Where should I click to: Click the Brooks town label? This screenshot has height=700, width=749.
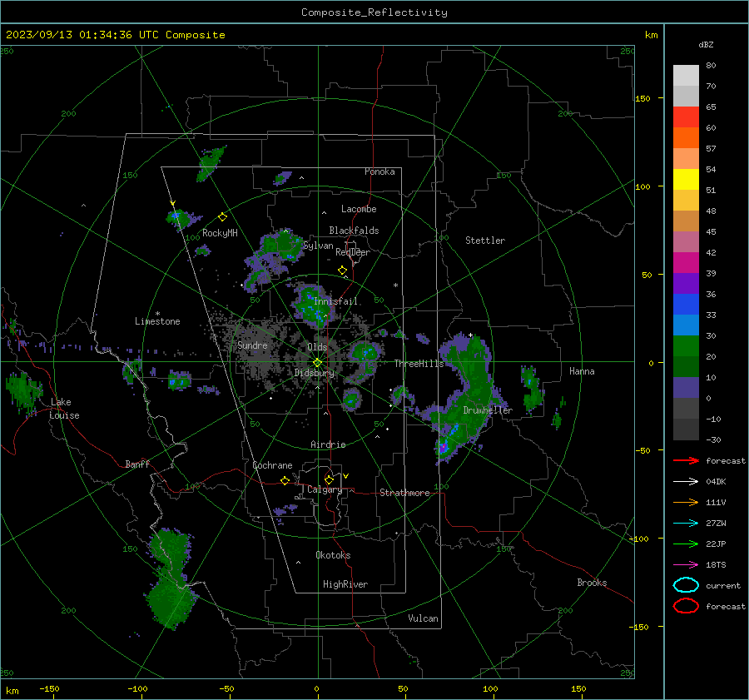coord(592,583)
